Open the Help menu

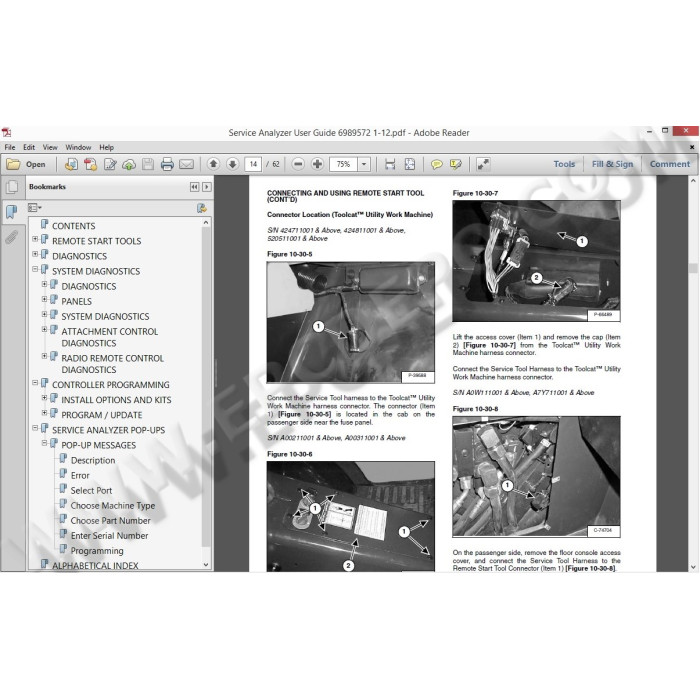pyautogui.click(x=106, y=147)
